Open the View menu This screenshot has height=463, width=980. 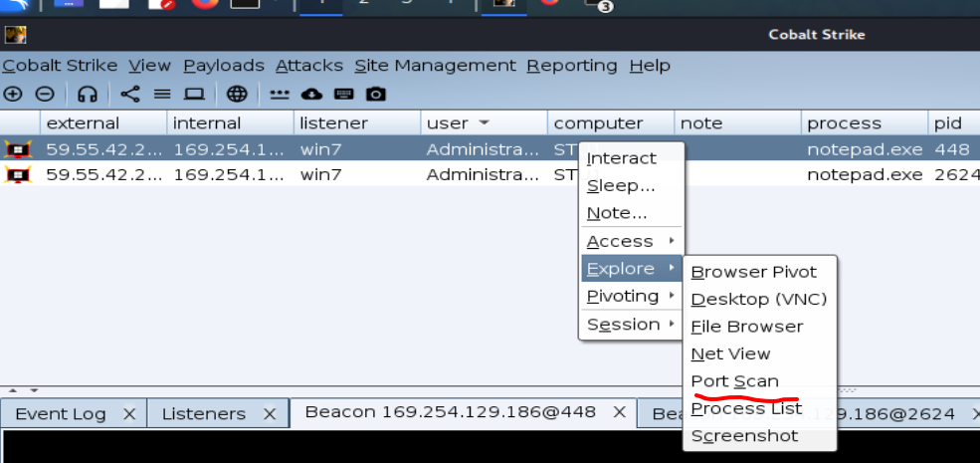pos(149,66)
